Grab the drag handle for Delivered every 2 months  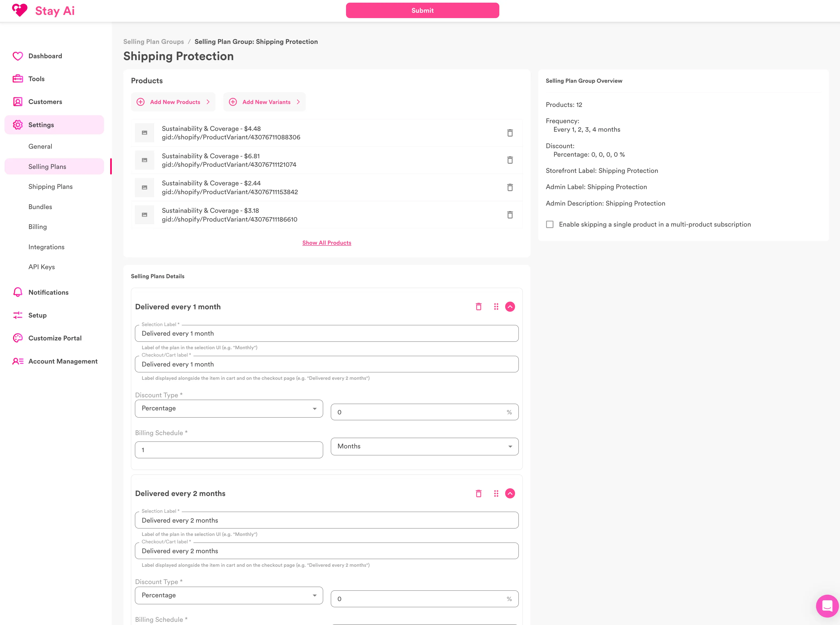tap(496, 493)
